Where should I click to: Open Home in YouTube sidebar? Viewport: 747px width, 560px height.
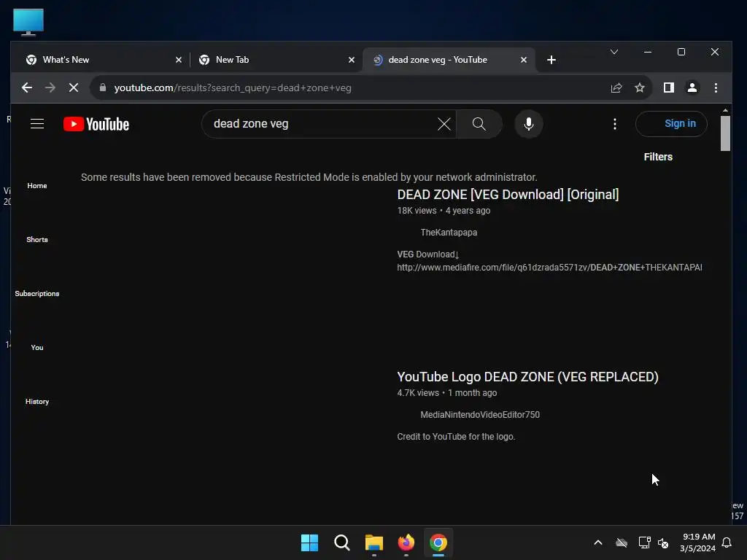[37, 186]
